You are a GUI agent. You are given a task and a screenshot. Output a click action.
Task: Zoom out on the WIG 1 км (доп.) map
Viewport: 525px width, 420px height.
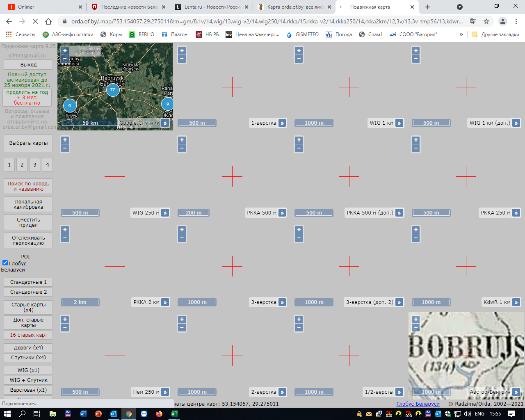(x=416, y=59)
